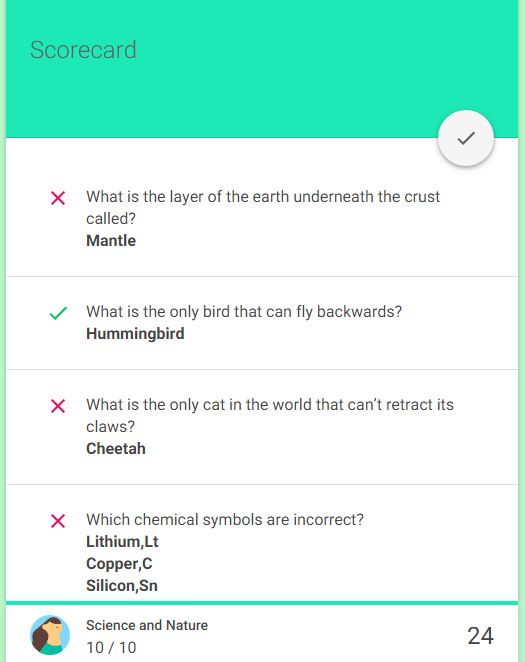The width and height of the screenshot is (525, 662).
Task: Click the player avatar icon
Action: pos(50,635)
